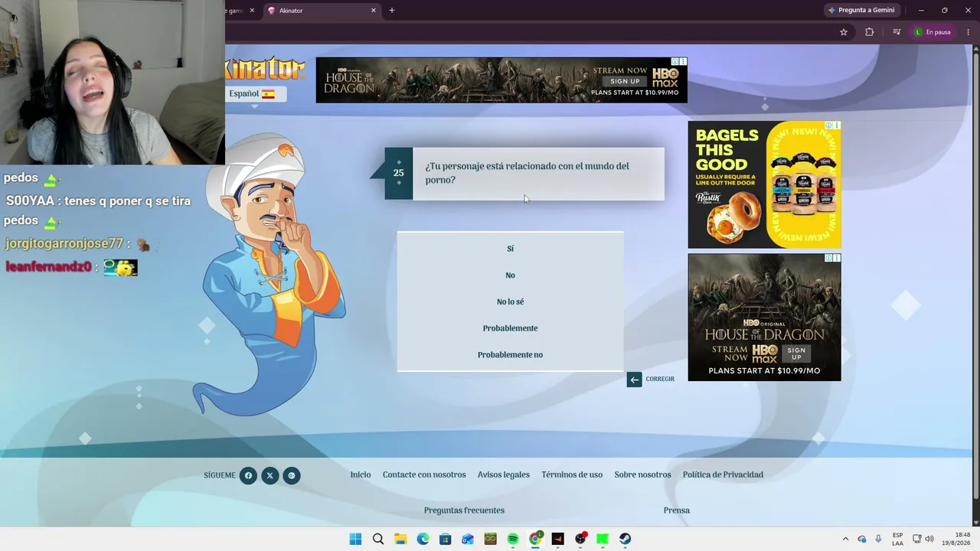980x551 pixels.
Task: Bookmark this page with the star icon
Action: [x=844, y=32]
